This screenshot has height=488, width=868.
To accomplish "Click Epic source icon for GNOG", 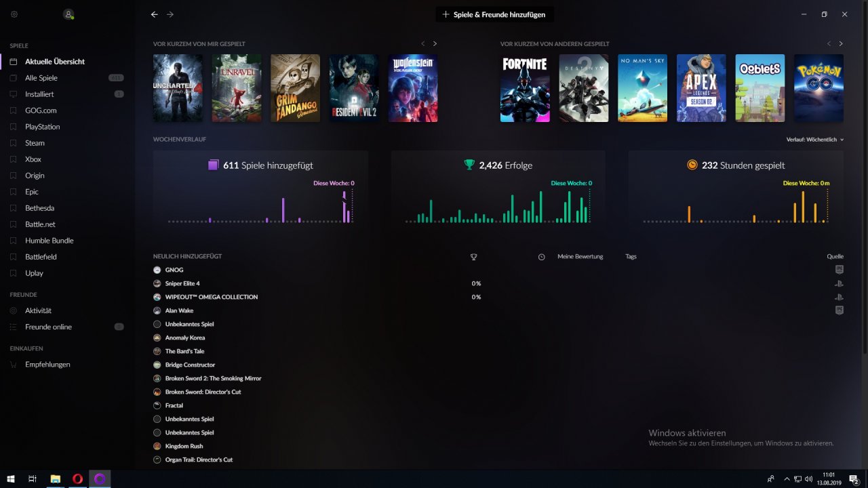I will (x=839, y=270).
